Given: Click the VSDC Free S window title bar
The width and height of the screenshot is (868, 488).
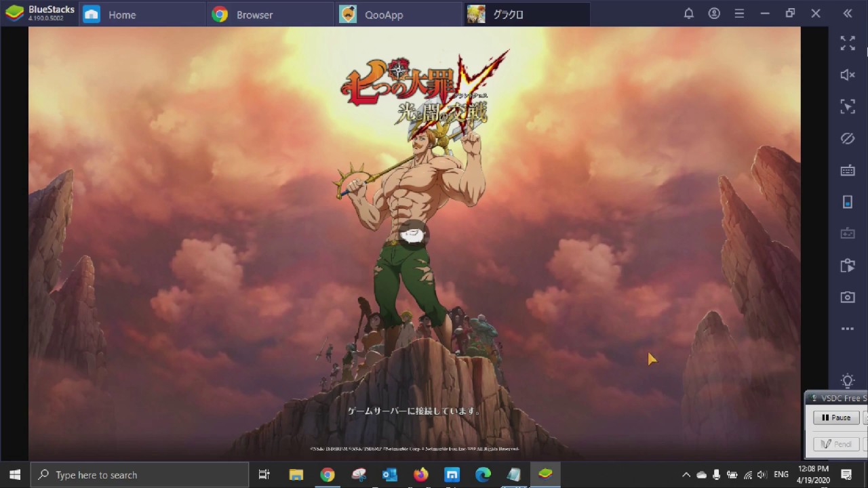Looking at the screenshot, I should pos(837,398).
